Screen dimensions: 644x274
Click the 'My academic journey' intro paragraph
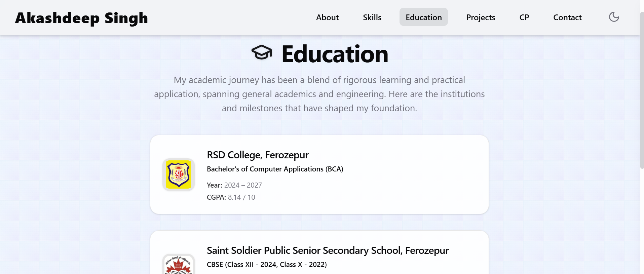pos(319,94)
